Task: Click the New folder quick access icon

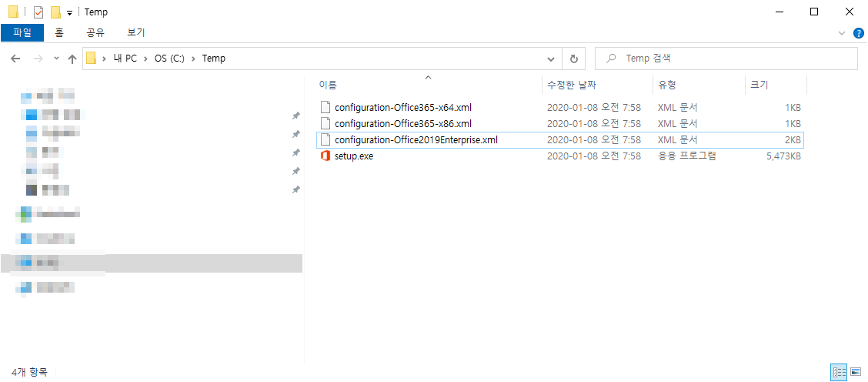Action: [x=55, y=12]
